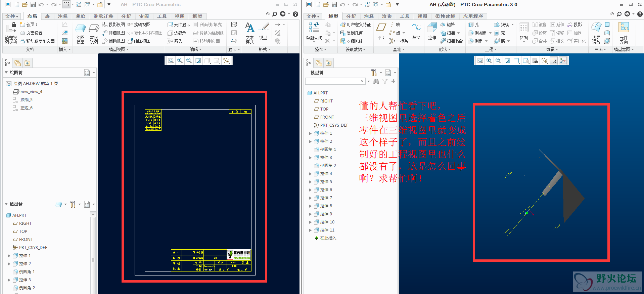
Task: Select new_view_4 in drawing tree
Action: tap(31, 92)
